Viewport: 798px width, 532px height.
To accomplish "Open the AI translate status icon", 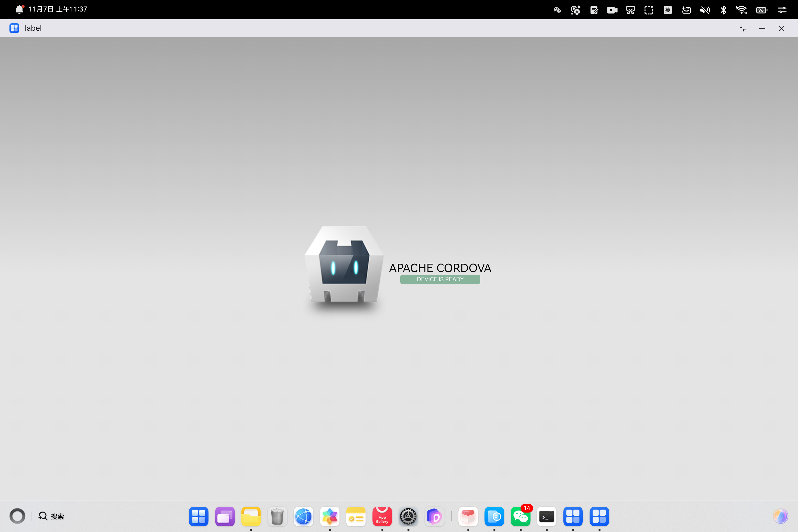I will tap(575, 10).
